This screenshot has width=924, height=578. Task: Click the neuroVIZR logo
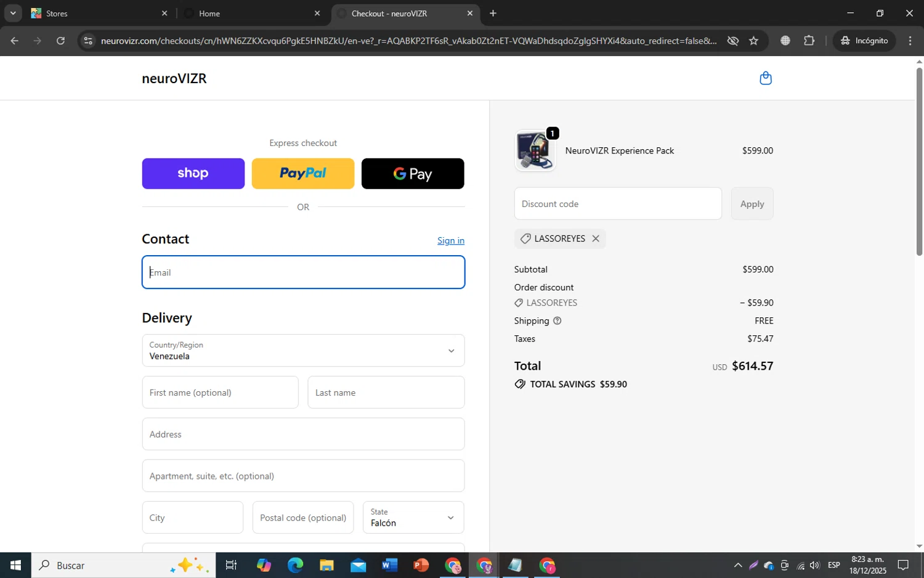174,78
